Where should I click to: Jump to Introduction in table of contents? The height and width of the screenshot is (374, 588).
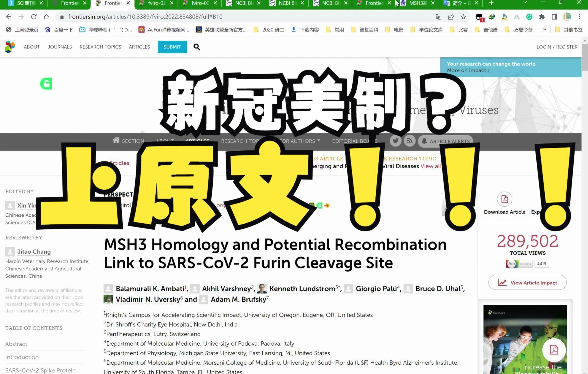[x=22, y=357]
